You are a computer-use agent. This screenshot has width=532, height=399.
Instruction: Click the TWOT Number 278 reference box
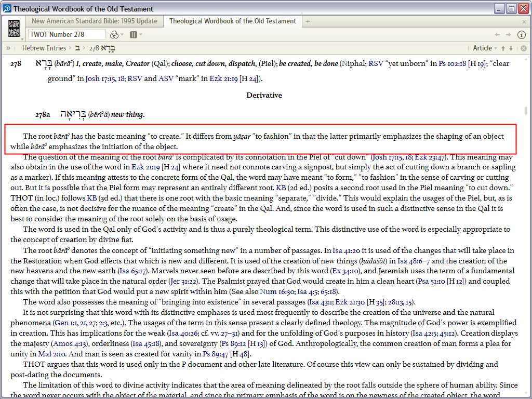pyautogui.click(x=67, y=34)
